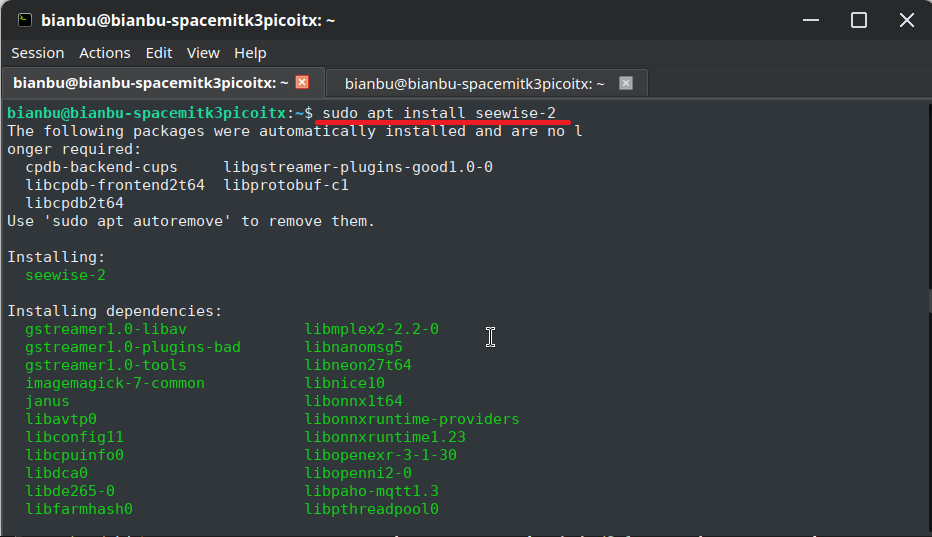Click the dependency 'libmplex2-2.2-0'
This screenshot has height=537, width=932.
point(371,329)
